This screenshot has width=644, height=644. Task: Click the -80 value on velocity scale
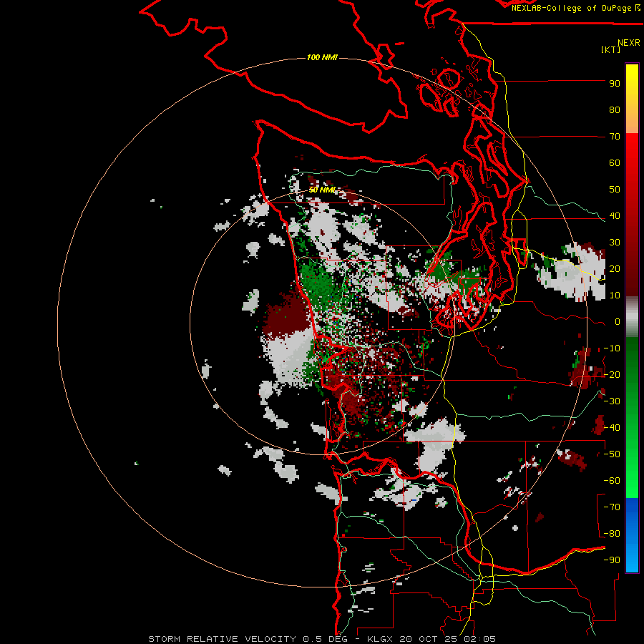tap(612, 534)
